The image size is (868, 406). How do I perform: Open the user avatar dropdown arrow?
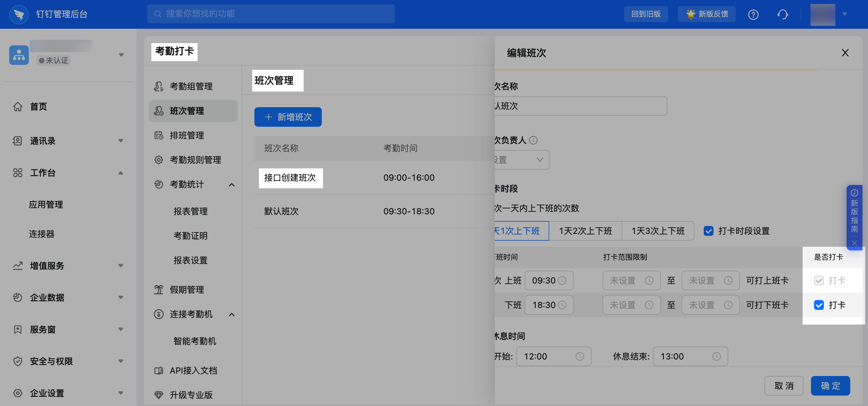(844, 14)
